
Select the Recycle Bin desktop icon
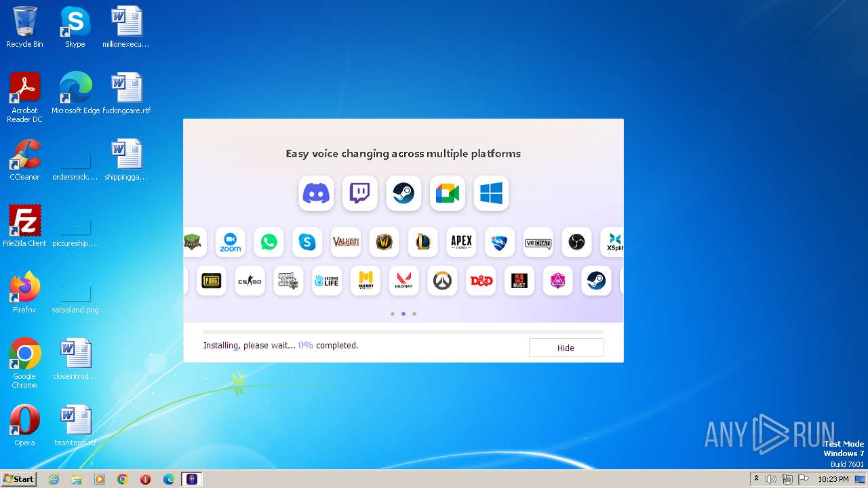click(x=24, y=27)
